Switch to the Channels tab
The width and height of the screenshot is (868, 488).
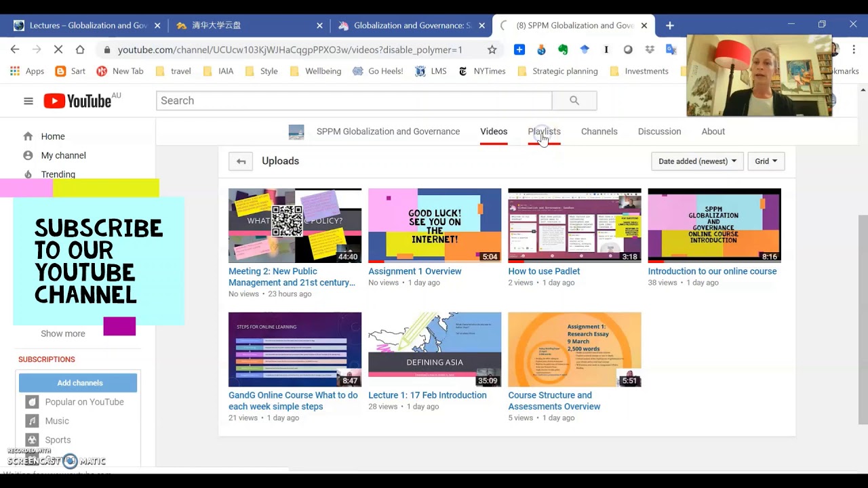tap(599, 131)
